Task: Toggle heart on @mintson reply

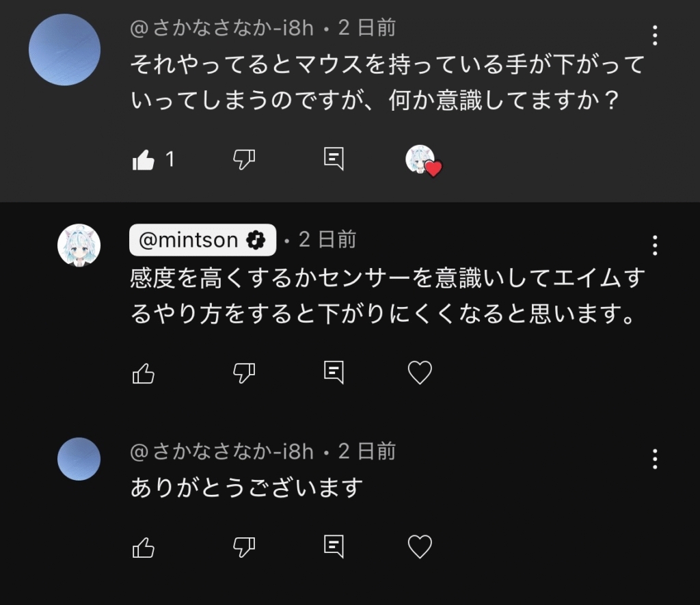Action: pyautogui.click(x=420, y=373)
